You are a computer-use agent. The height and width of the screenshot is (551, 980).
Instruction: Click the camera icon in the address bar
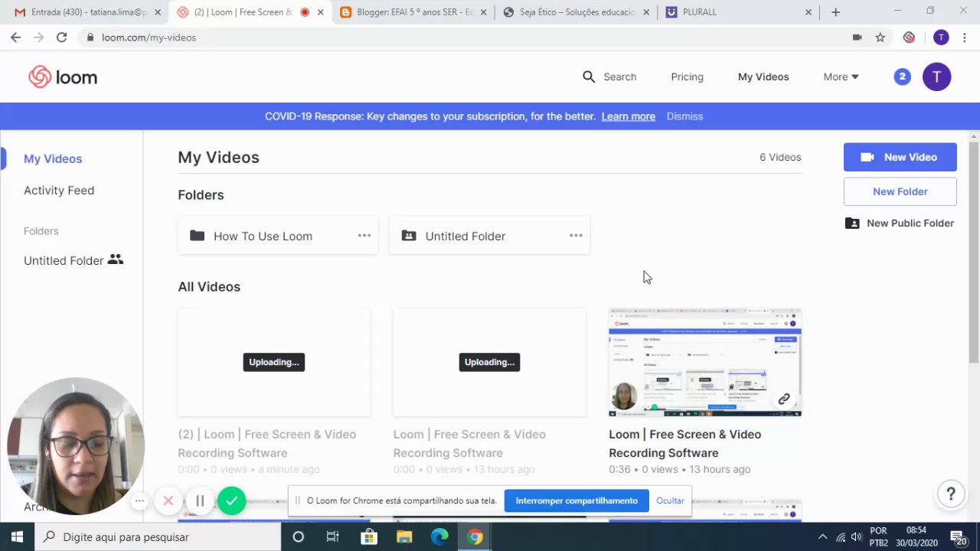point(857,37)
